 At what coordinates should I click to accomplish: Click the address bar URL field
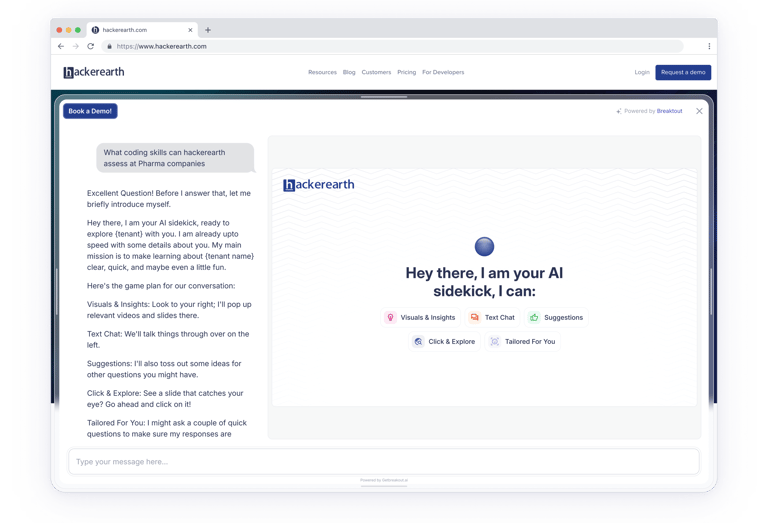click(392, 46)
